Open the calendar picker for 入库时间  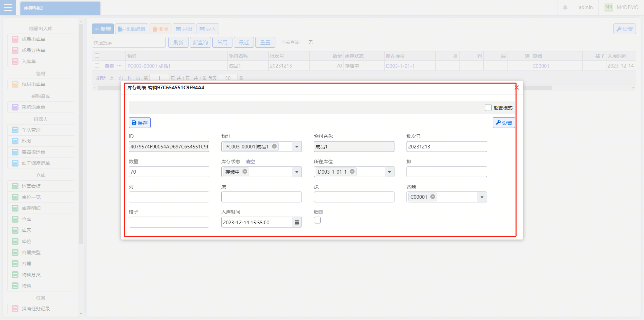click(x=297, y=222)
